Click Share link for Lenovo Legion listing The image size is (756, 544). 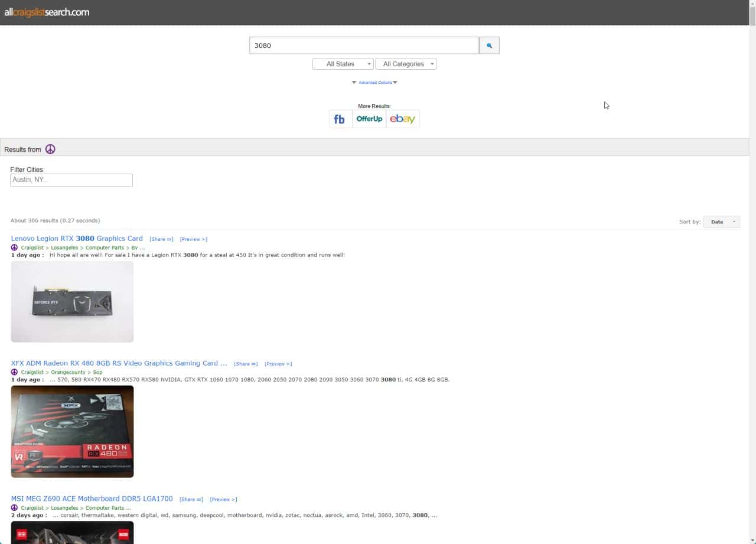(161, 239)
